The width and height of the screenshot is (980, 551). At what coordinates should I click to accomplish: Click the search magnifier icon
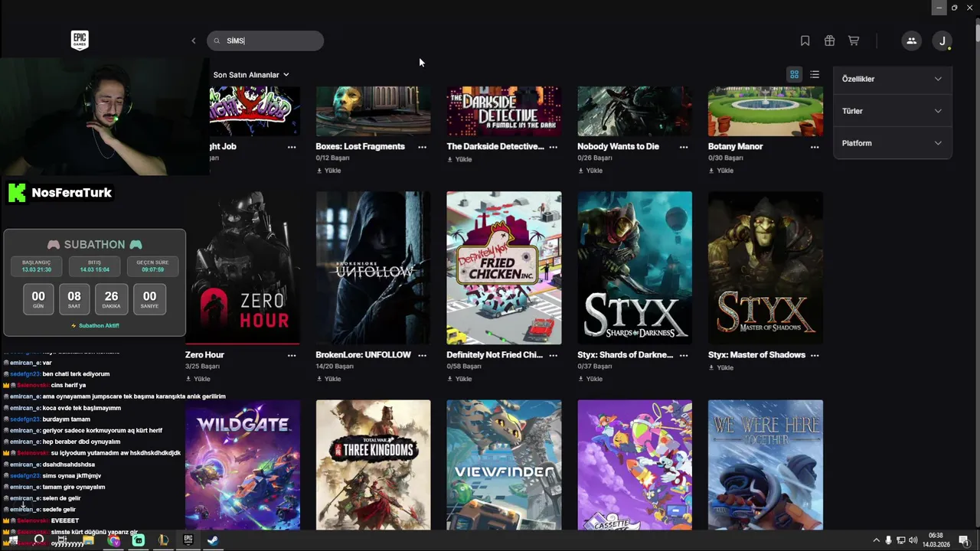(217, 41)
